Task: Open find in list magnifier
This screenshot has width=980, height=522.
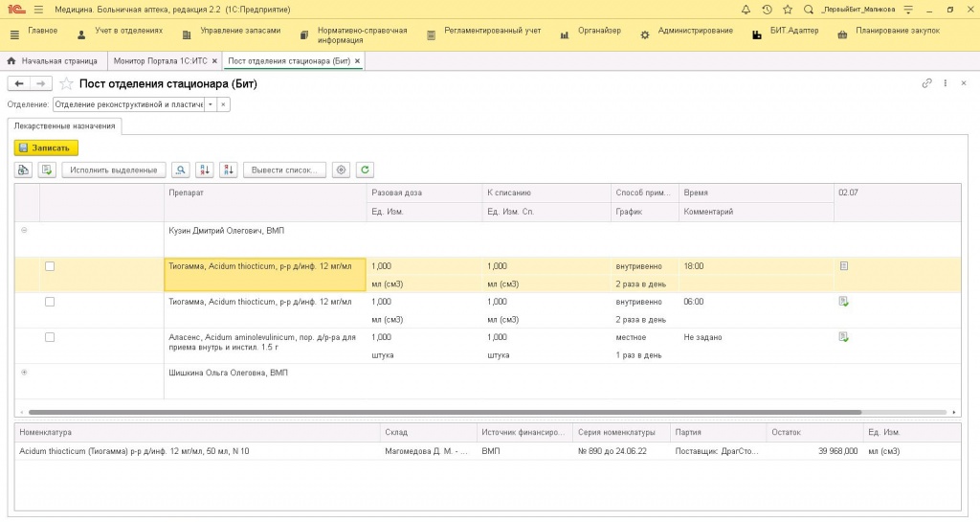Action: pos(181,170)
